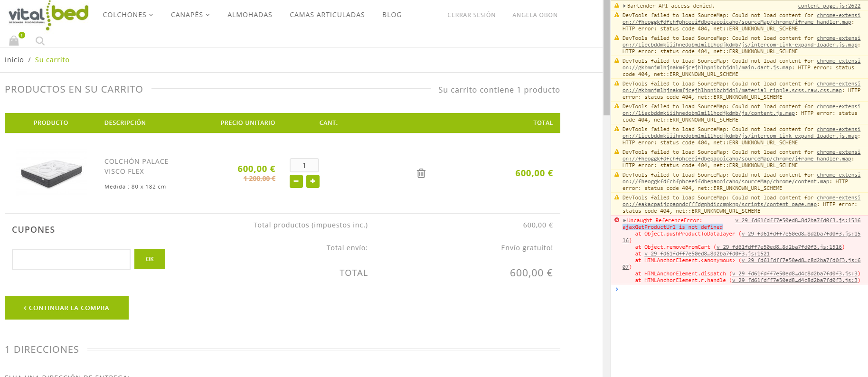Screen dimensions: 868x377
Task: Click 'Medida : 80 x 182 cm' text
Action: 135,187
